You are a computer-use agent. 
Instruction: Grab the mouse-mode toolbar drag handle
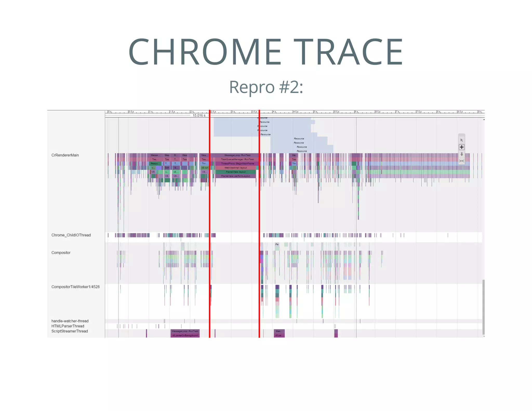[x=462, y=135]
